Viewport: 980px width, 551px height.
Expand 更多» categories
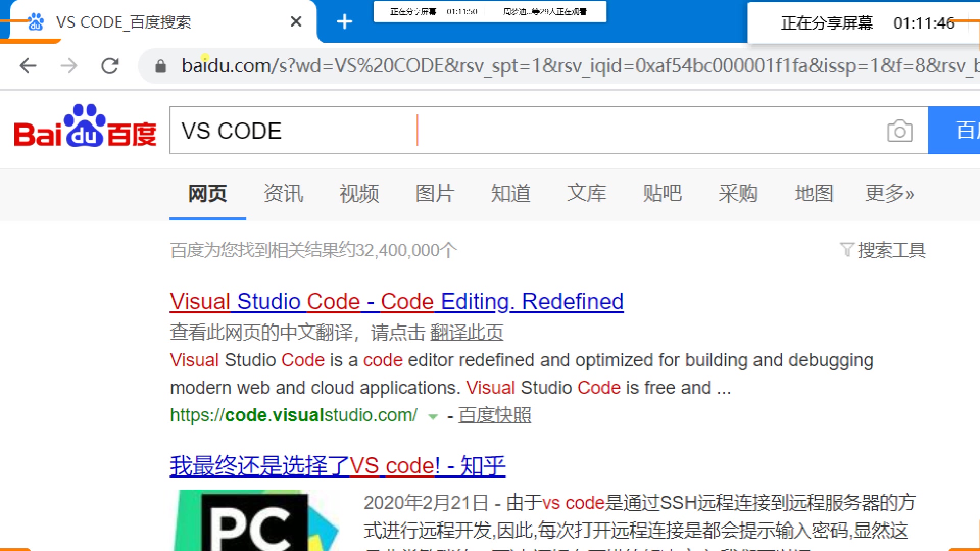pyautogui.click(x=890, y=194)
